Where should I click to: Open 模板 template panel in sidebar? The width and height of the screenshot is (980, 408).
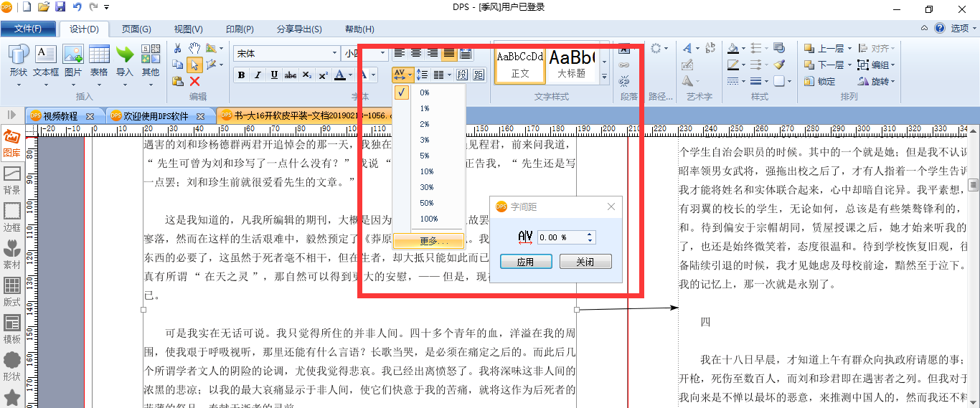point(11,329)
